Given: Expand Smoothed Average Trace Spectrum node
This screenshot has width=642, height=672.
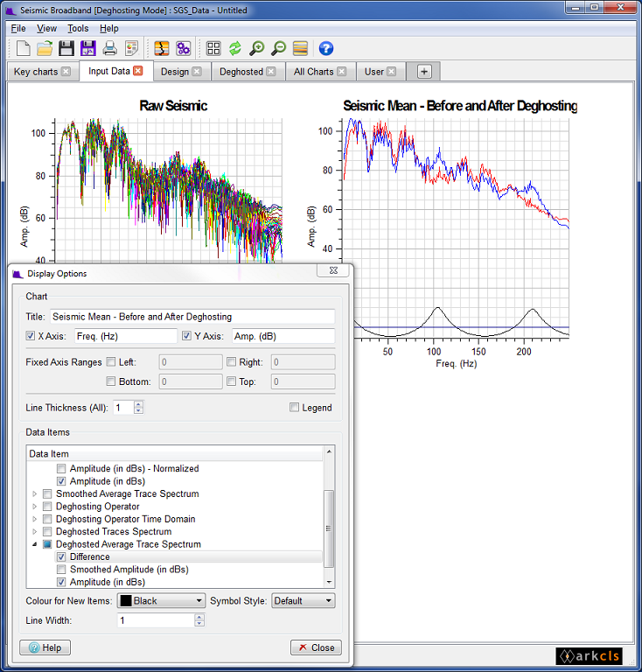Looking at the screenshot, I should (x=35, y=493).
